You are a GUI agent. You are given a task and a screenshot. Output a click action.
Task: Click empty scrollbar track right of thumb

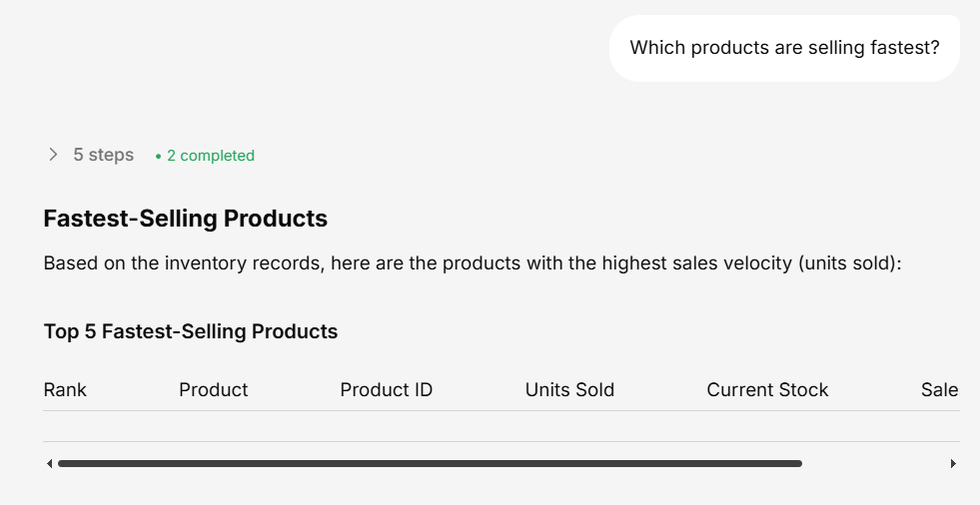[x=874, y=463]
